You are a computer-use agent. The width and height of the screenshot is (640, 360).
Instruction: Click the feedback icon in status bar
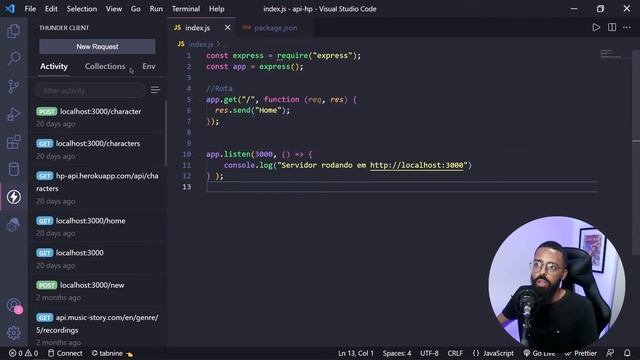click(610, 353)
